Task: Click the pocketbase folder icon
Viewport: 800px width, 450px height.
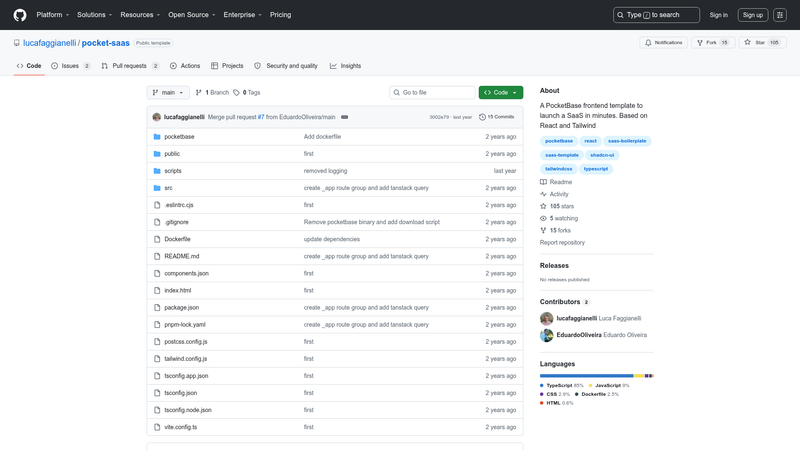Action: [157, 137]
